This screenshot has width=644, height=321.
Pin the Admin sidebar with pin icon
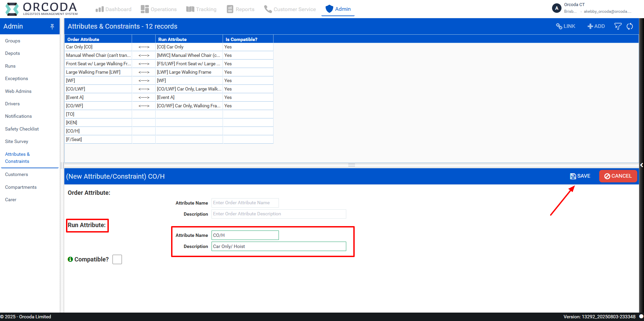tap(52, 27)
